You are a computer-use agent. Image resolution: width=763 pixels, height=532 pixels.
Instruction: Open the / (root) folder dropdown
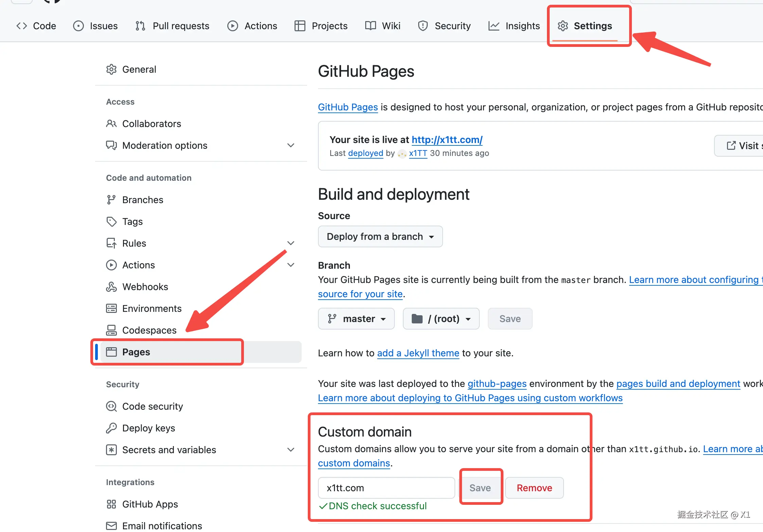click(441, 319)
